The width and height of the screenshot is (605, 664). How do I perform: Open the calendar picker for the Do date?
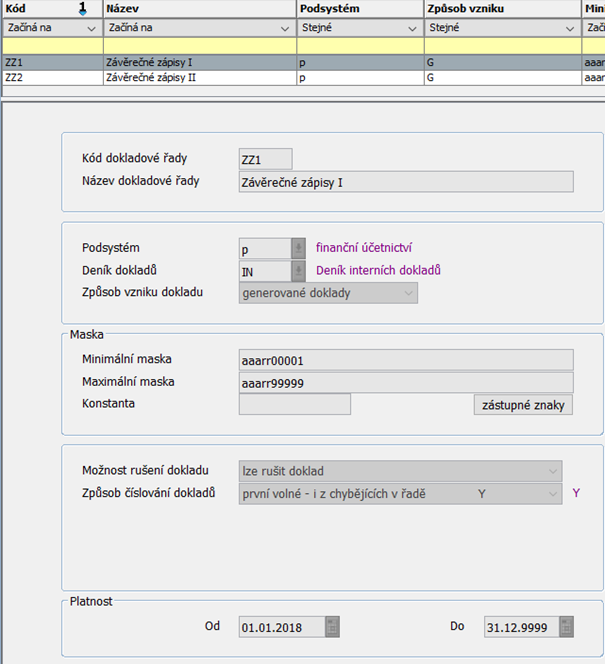[566, 627]
